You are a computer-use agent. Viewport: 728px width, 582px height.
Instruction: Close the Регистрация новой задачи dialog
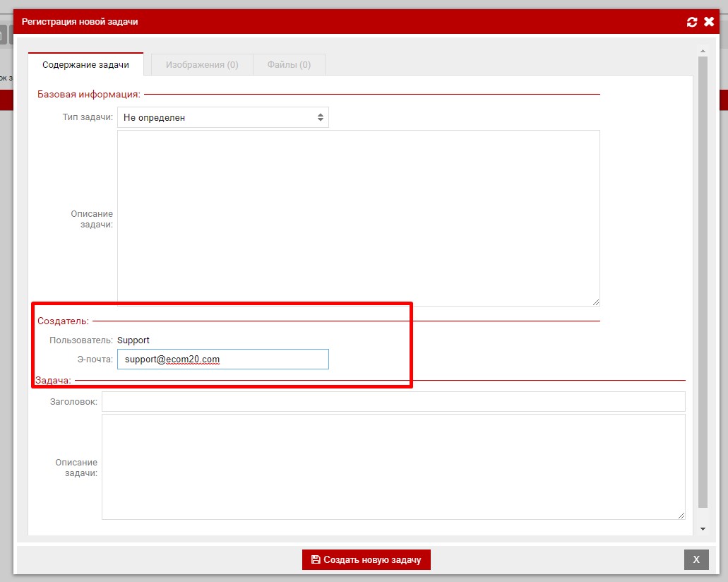pos(709,22)
